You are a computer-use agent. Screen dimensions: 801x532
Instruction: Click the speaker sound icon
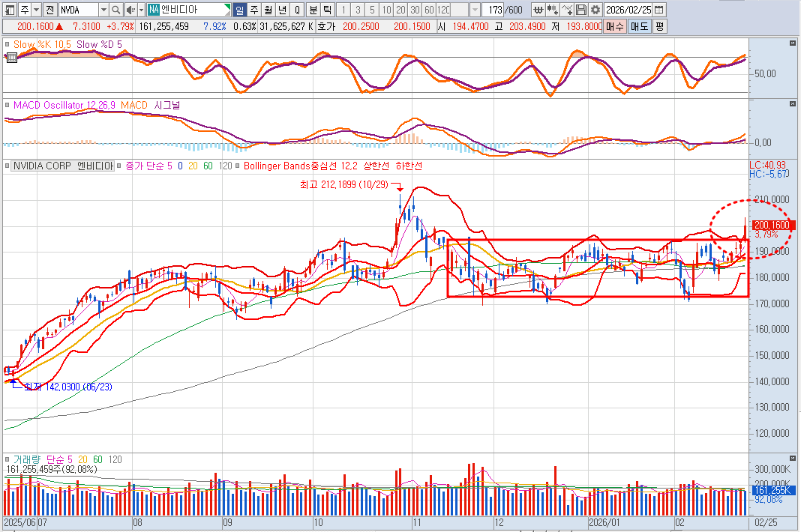click(x=131, y=10)
